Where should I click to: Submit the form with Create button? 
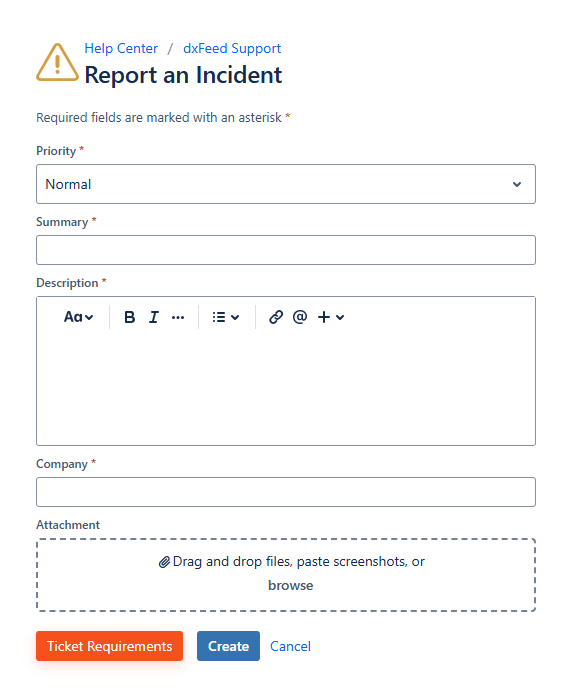click(228, 646)
